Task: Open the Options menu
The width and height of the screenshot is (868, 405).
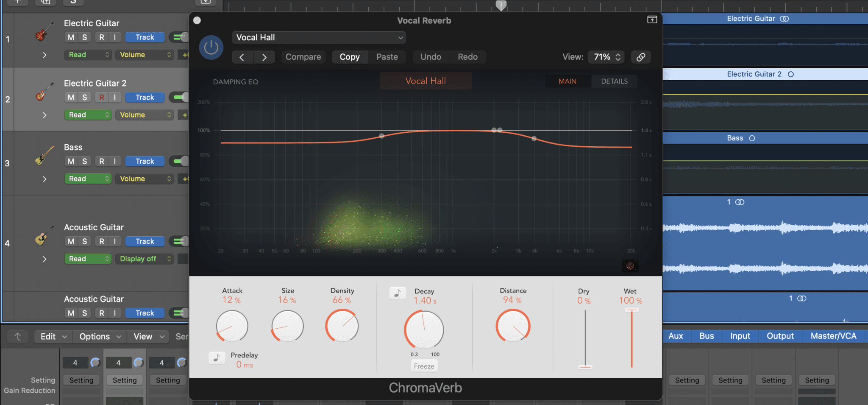Action: [99, 336]
